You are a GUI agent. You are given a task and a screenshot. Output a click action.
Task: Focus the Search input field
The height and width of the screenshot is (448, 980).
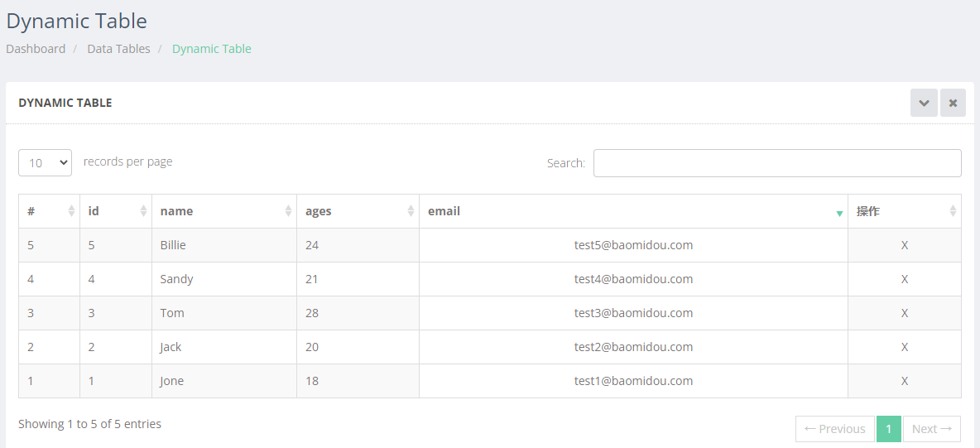(x=777, y=162)
